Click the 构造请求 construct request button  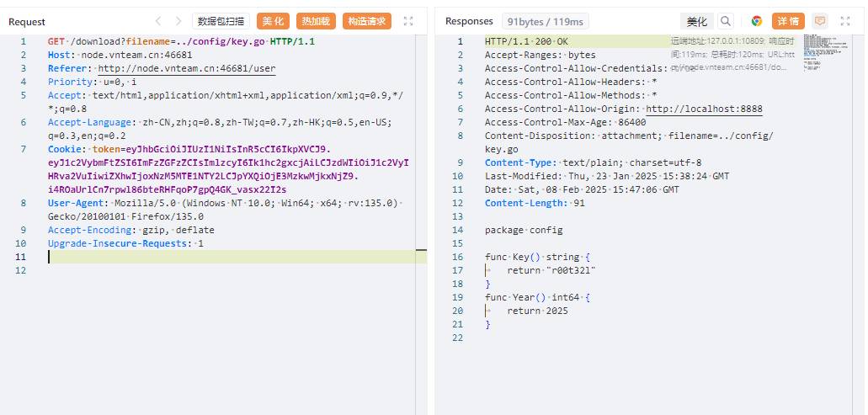tap(366, 21)
